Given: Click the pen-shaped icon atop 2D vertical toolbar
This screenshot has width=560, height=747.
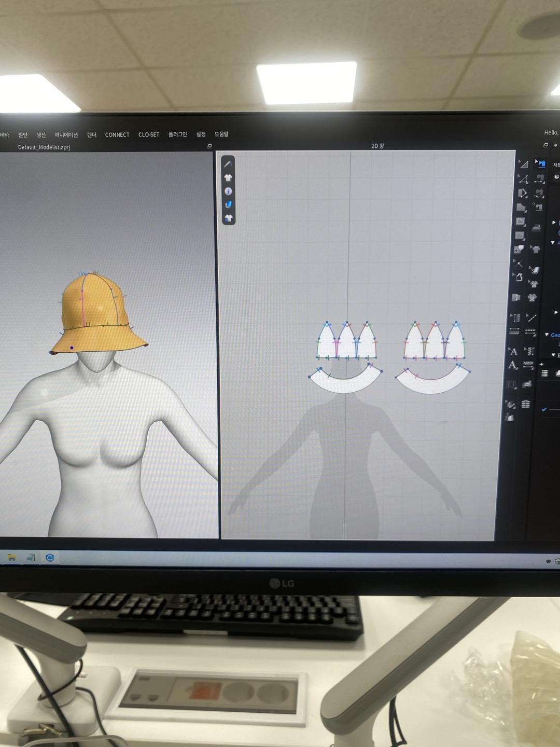Looking at the screenshot, I should (x=228, y=164).
